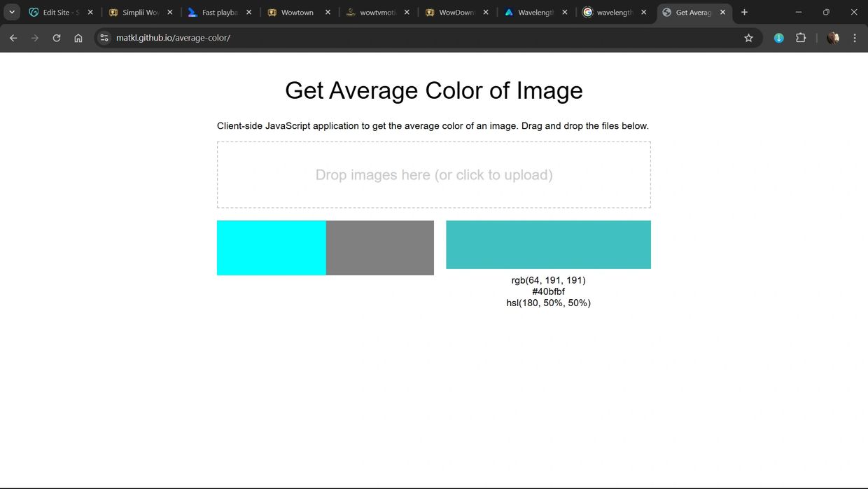
Task: Click the Client-side JavaScript description text
Action: [433, 126]
